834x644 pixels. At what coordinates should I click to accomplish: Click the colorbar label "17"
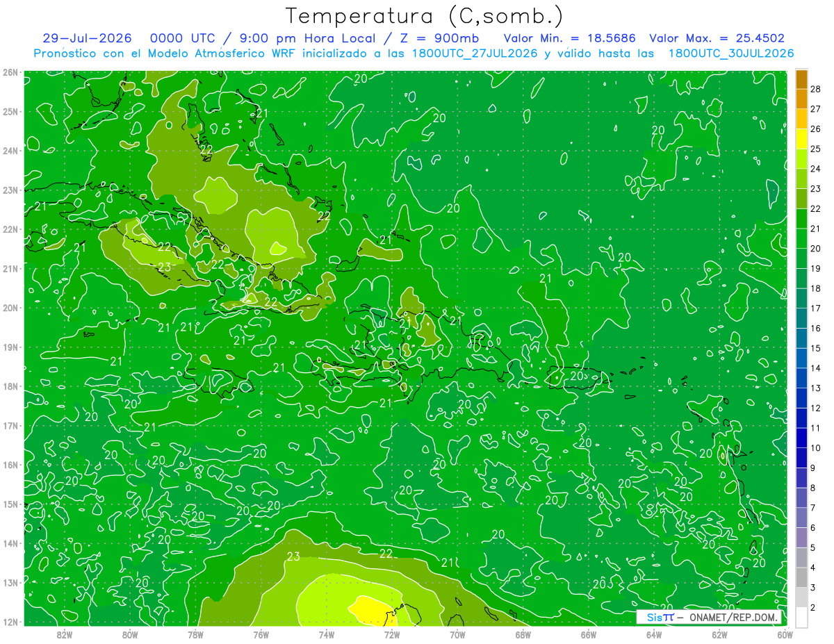pyautogui.click(x=816, y=308)
